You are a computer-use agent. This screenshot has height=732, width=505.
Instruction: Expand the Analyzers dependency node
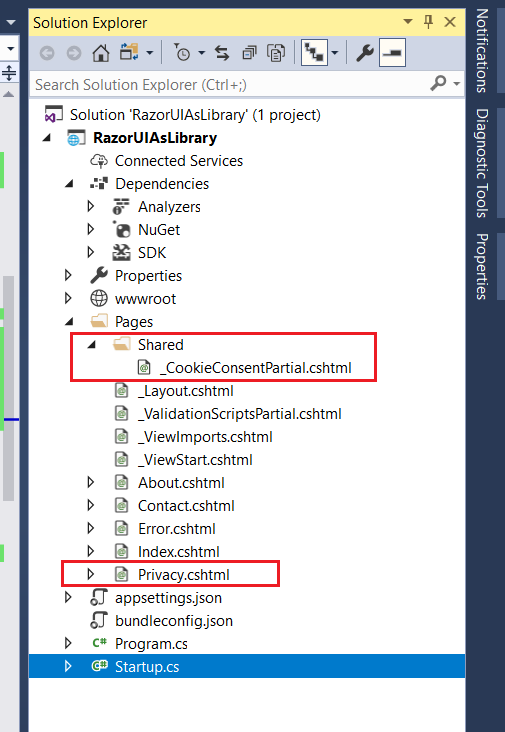[x=91, y=206]
